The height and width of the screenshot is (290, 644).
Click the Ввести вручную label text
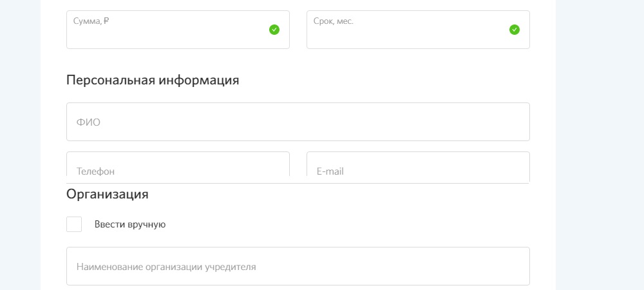[130, 225]
